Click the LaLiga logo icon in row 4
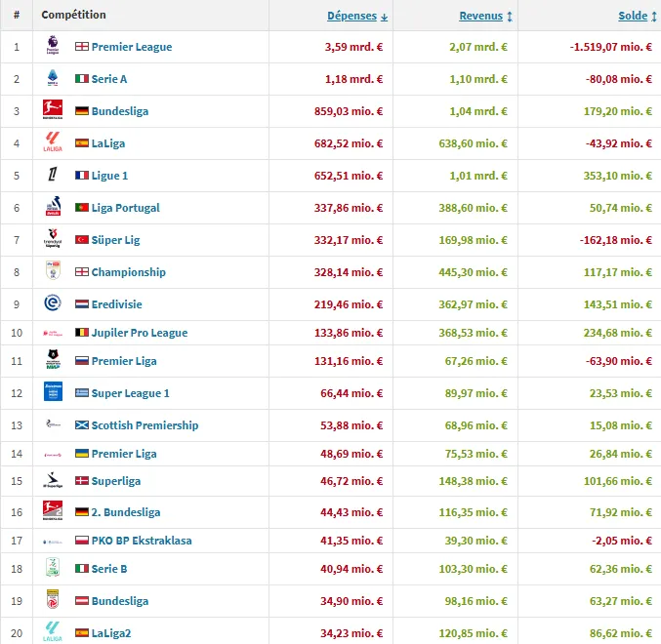Viewport: 661px width, 644px height. (x=53, y=142)
